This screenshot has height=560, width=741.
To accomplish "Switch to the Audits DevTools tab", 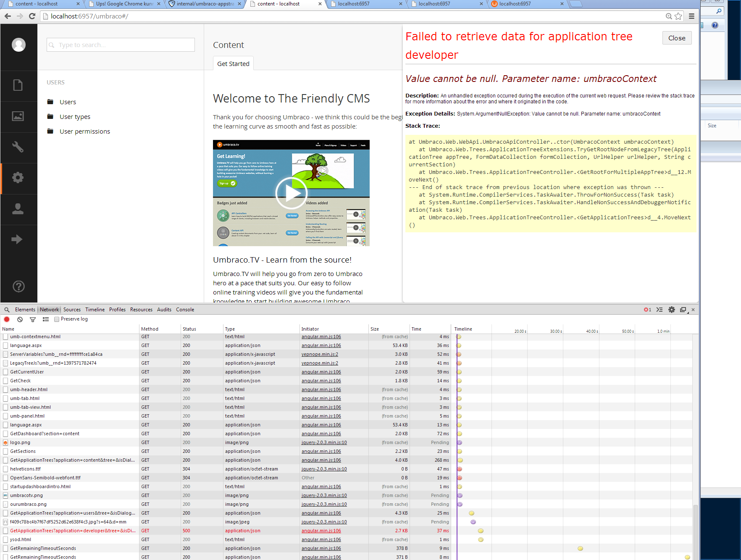I will click(x=164, y=310).
